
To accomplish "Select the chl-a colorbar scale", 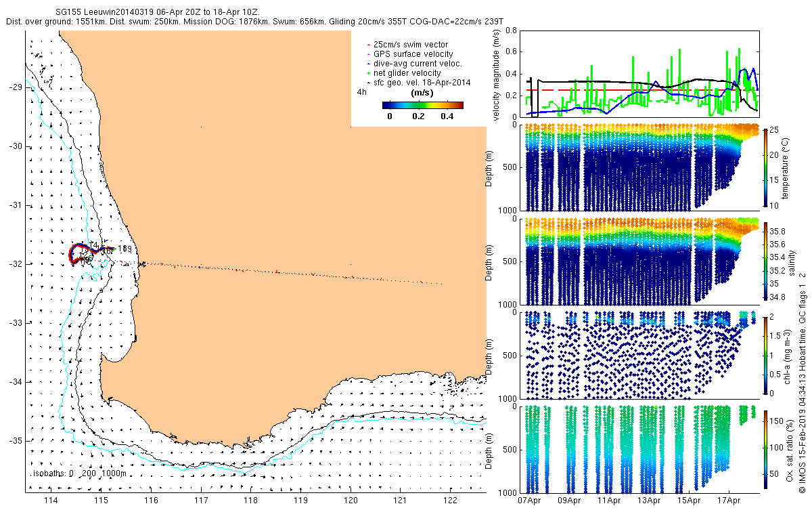I will (765, 354).
